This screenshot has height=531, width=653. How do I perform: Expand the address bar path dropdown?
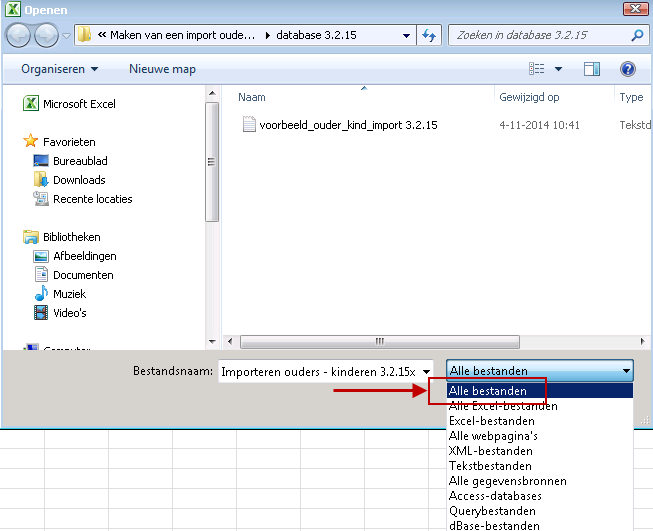(406, 36)
